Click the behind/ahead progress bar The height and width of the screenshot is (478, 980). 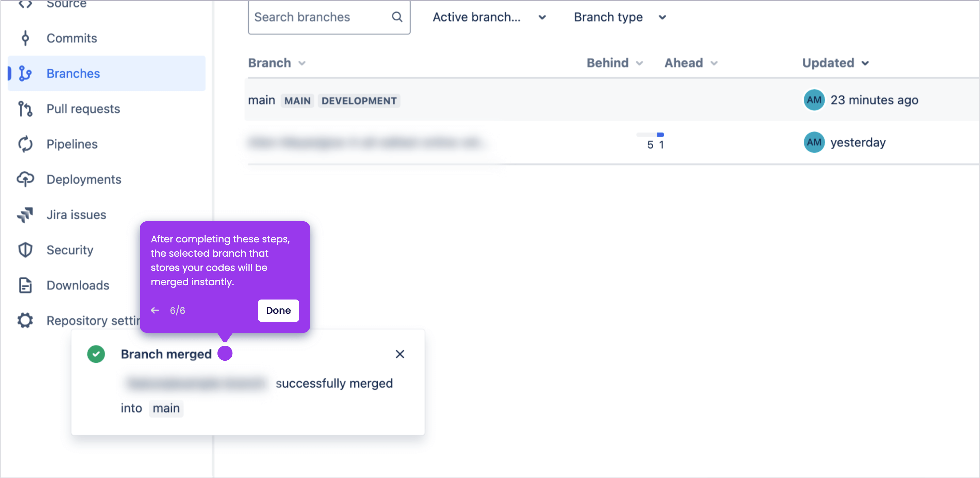click(x=650, y=135)
